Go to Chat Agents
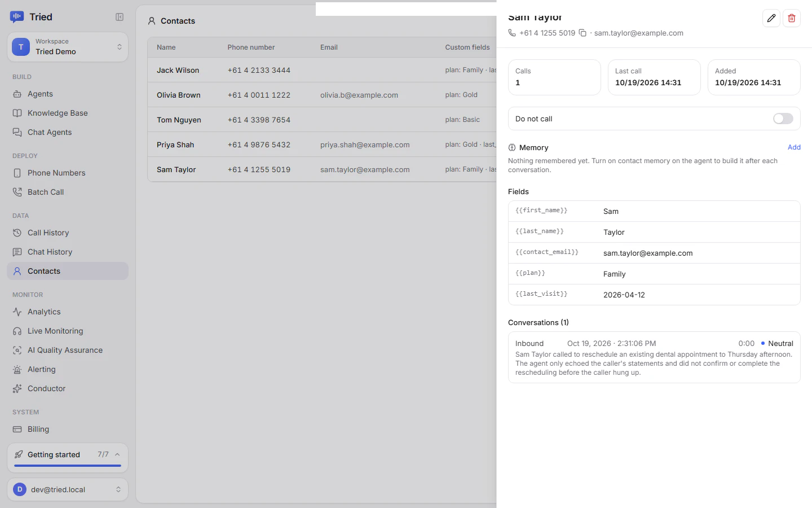 tap(68, 132)
